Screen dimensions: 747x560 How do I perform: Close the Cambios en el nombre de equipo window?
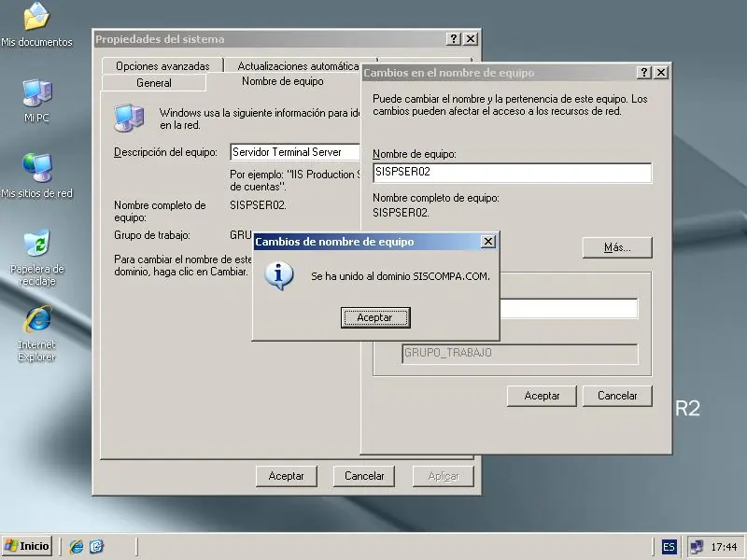click(661, 73)
